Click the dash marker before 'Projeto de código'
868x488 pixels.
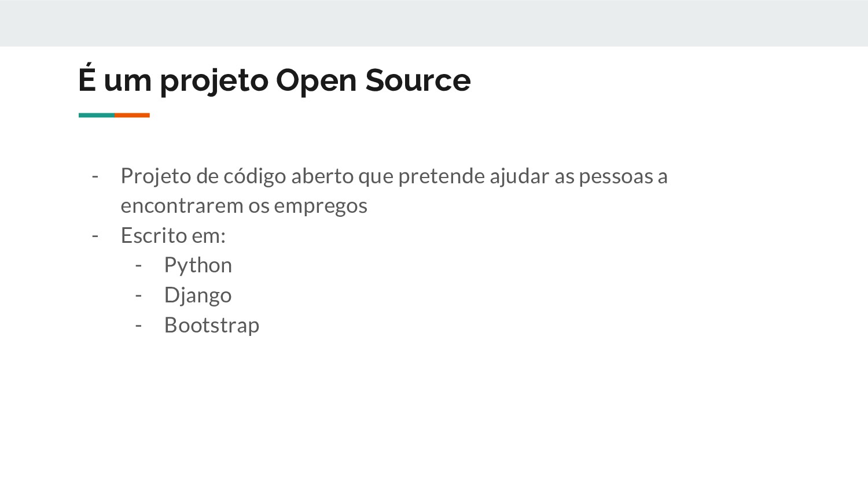coord(95,176)
